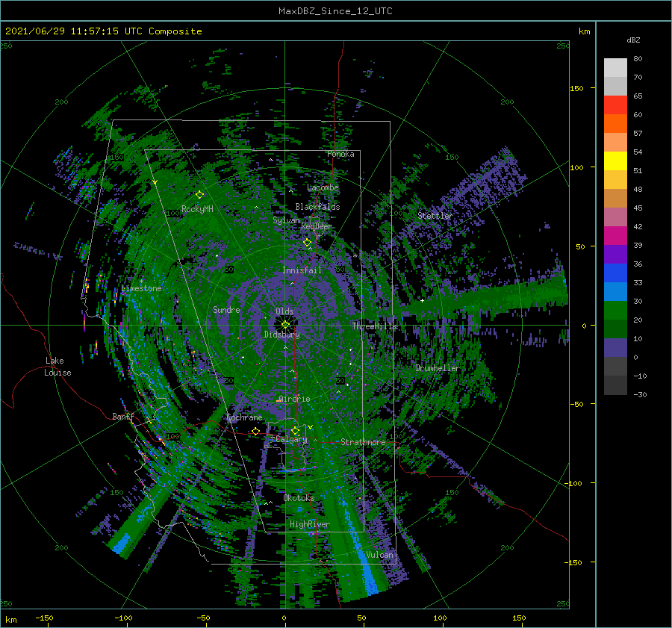Select the radar site marker between Olds and Didsbury

(285, 325)
